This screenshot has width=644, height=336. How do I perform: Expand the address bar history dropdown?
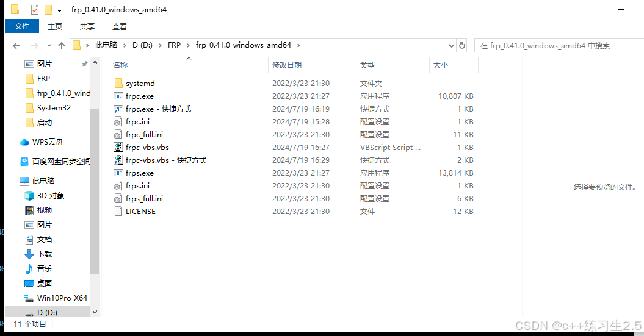pyautogui.click(x=451, y=46)
